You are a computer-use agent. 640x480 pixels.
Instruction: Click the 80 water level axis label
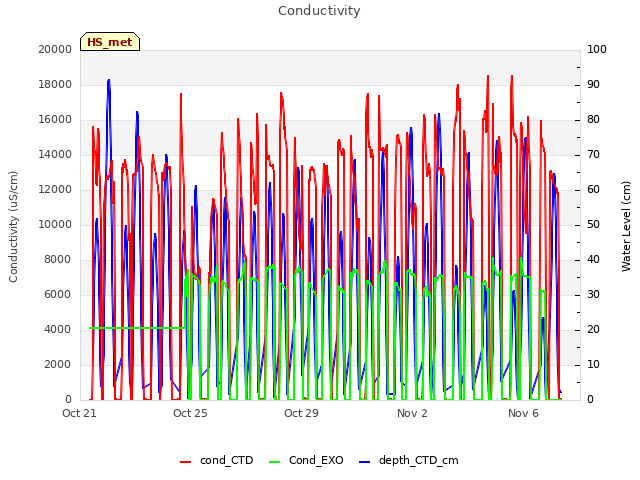[x=593, y=120]
